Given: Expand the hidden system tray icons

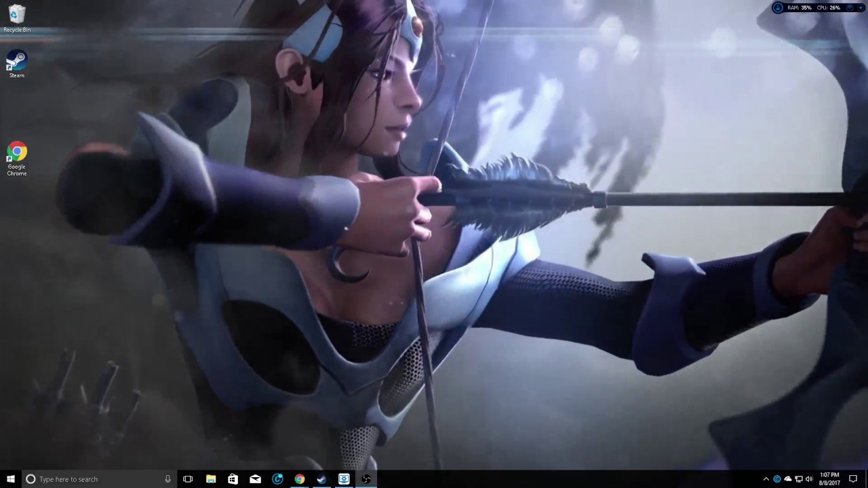Looking at the screenshot, I should point(766,479).
